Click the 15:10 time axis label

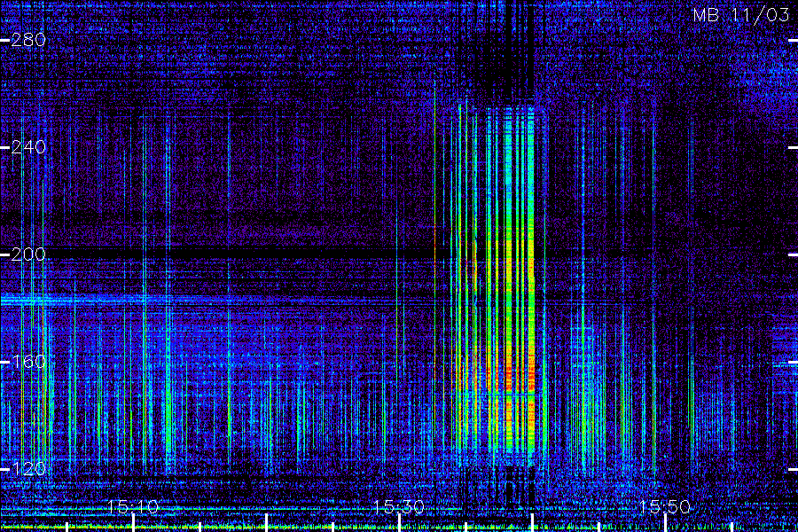coord(133,506)
